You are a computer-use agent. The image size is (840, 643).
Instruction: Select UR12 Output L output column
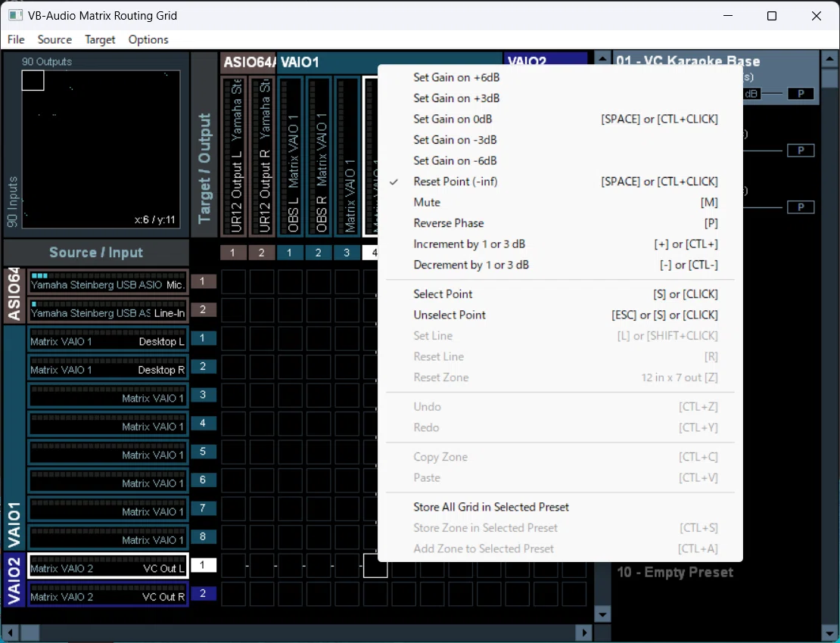[x=234, y=156]
